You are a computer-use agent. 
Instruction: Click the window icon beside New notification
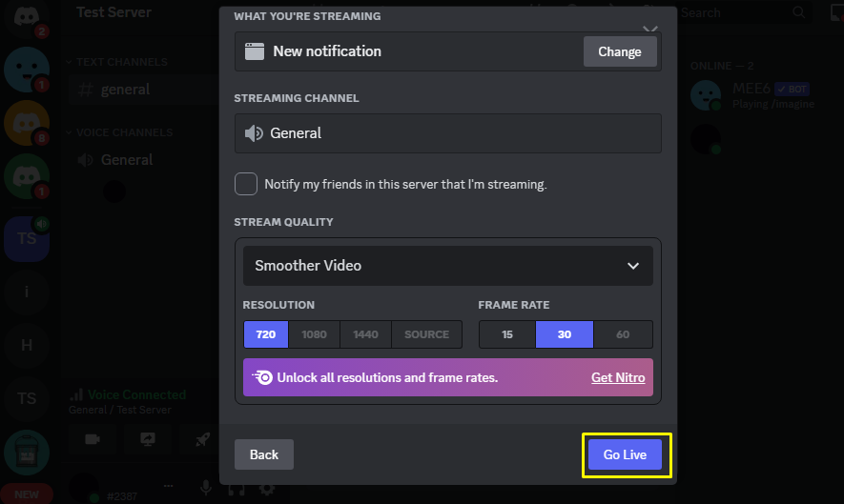pos(255,51)
